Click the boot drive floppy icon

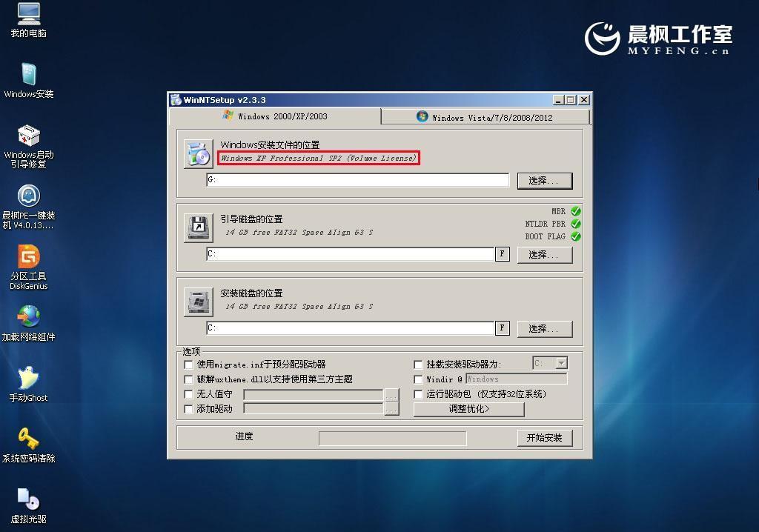199,228
